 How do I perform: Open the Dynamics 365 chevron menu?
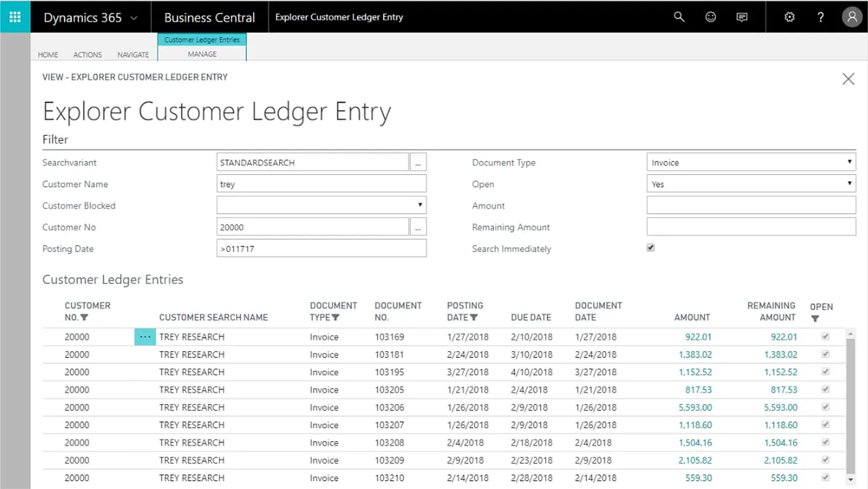134,18
